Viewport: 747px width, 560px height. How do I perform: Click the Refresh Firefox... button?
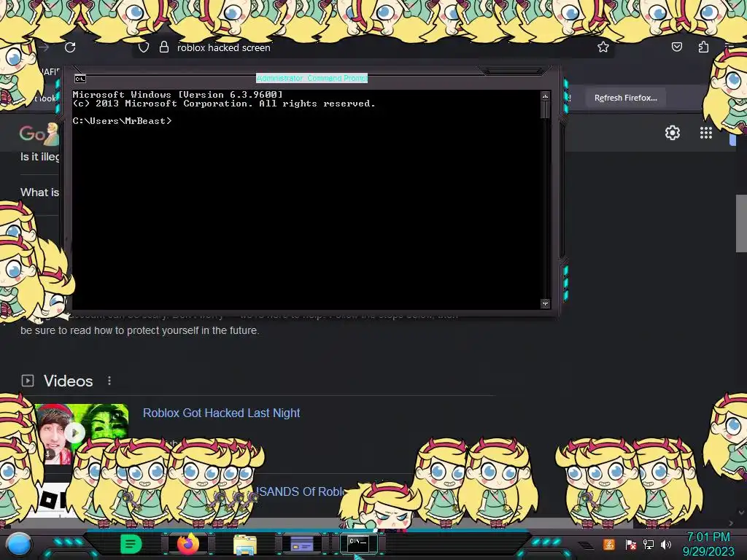625,98
